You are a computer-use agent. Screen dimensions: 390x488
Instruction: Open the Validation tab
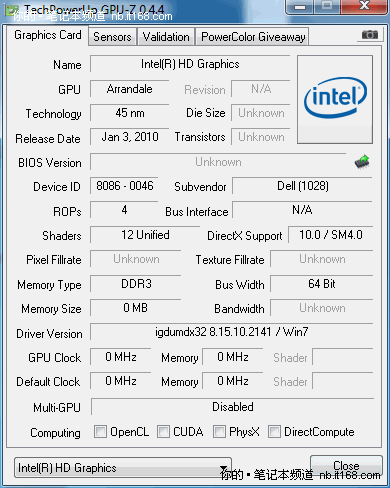click(x=166, y=37)
